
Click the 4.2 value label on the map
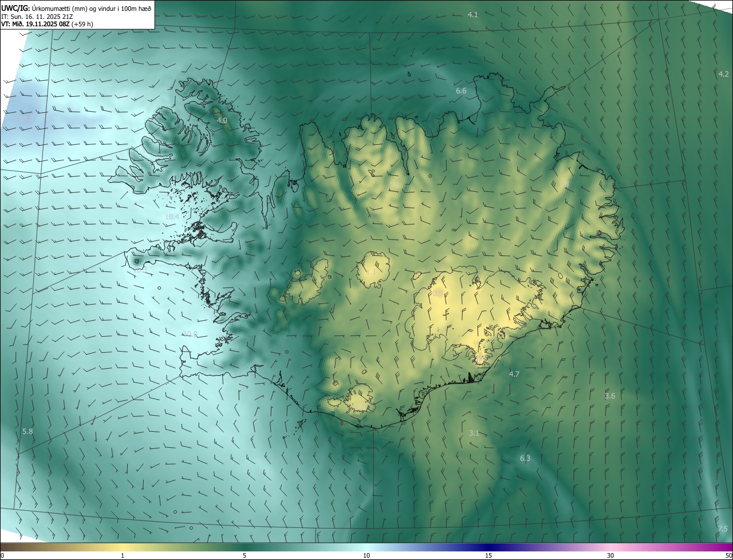723,74
